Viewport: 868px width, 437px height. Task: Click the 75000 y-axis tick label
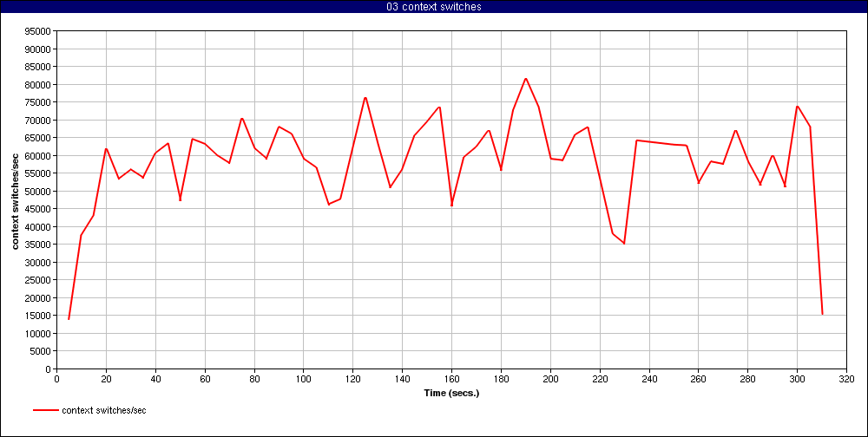pyautogui.click(x=39, y=102)
